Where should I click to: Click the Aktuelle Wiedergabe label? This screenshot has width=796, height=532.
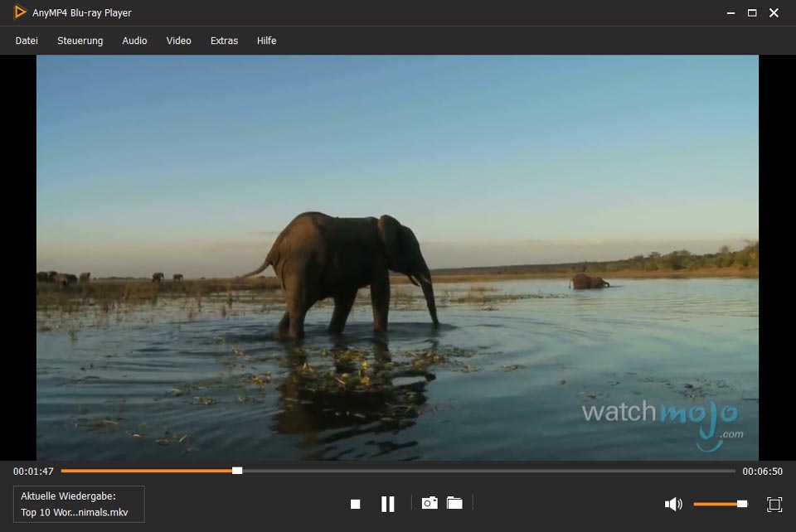tap(68, 496)
